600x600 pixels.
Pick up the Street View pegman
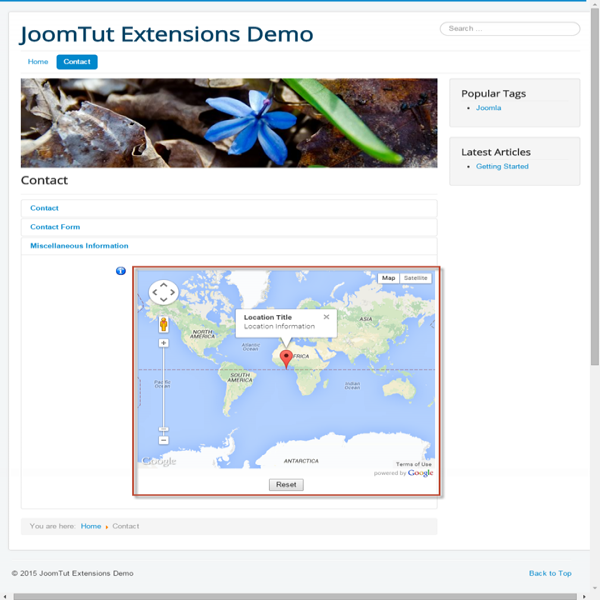[163, 324]
